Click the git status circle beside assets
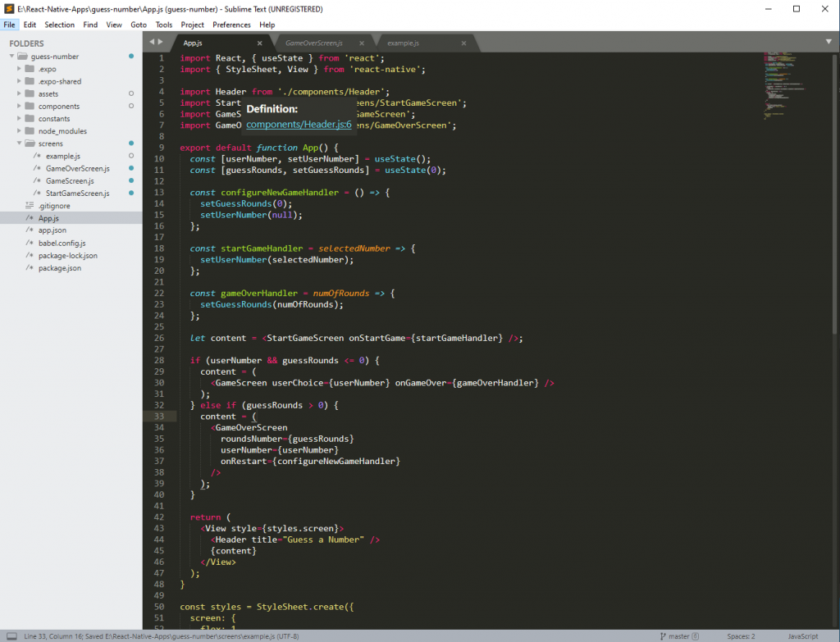This screenshot has height=642, width=840. tap(130, 93)
